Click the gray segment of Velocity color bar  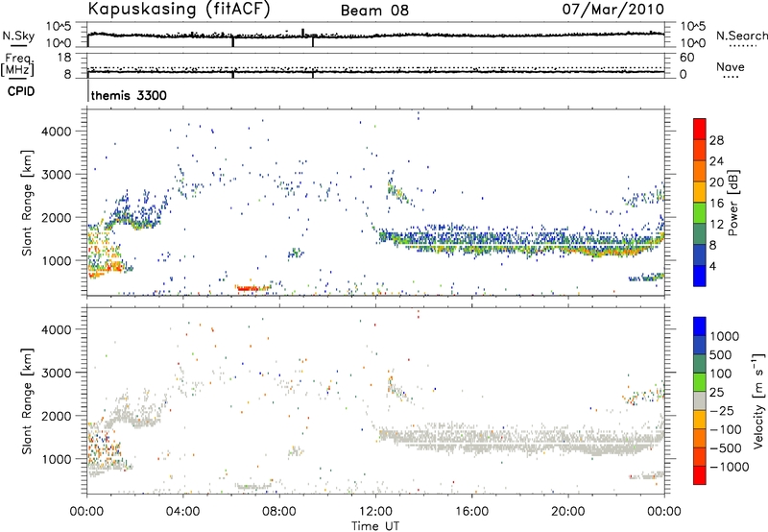[x=700, y=400]
